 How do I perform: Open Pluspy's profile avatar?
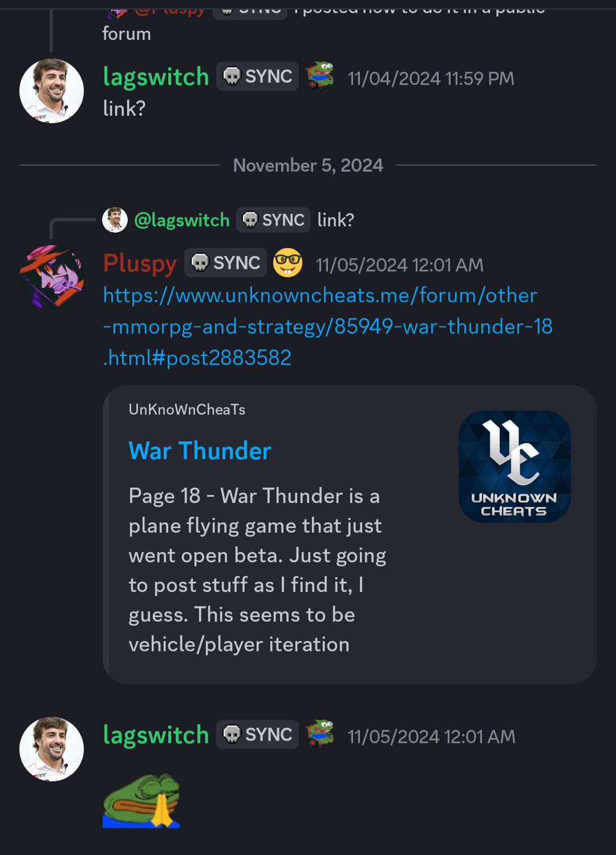[51, 277]
